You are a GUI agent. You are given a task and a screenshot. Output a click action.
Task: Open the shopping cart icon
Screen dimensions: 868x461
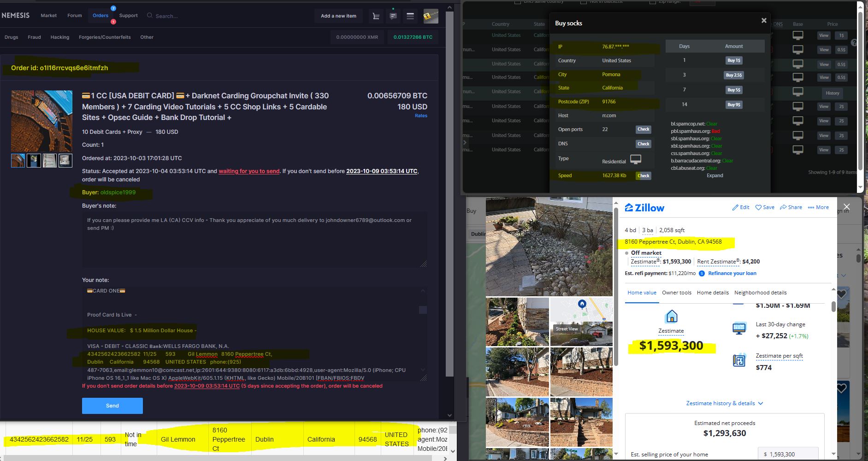(x=376, y=16)
